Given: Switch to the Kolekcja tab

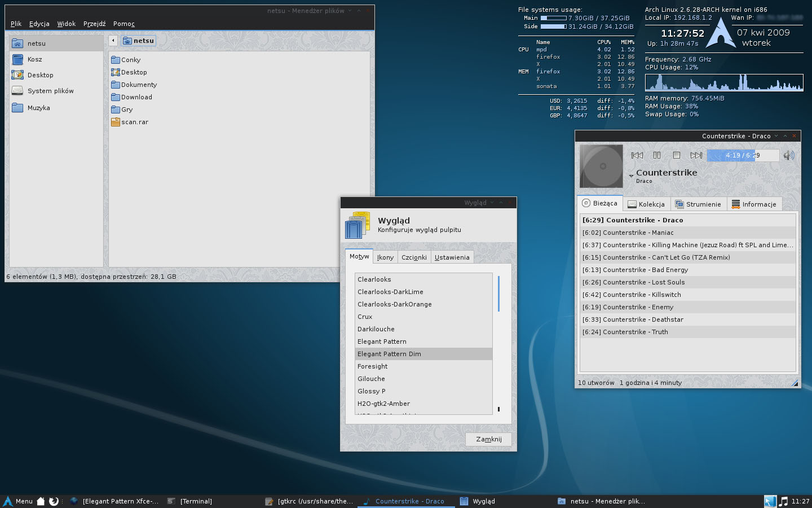Looking at the screenshot, I should click(x=646, y=204).
